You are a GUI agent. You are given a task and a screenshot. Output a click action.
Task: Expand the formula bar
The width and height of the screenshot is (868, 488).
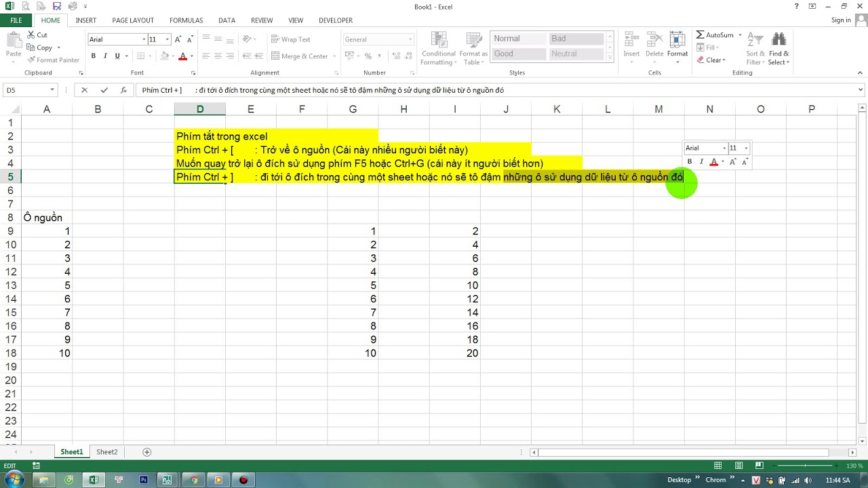(x=861, y=89)
